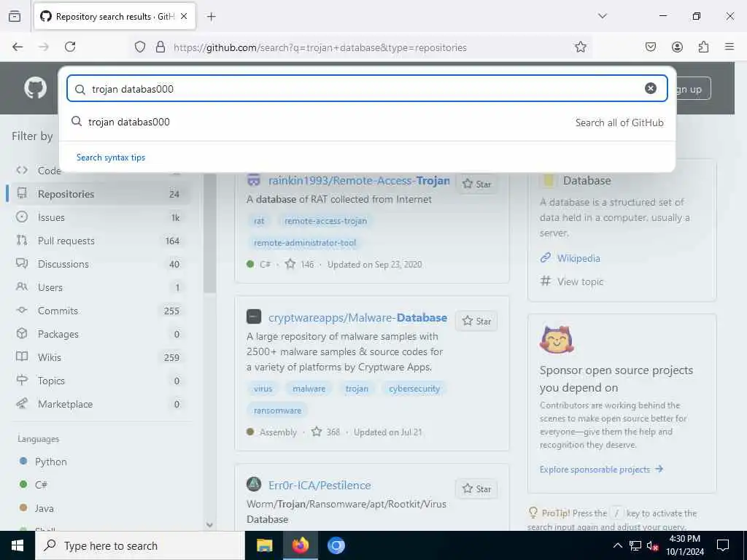Star the Err0r-ICA Pestilence repository

[476, 489]
